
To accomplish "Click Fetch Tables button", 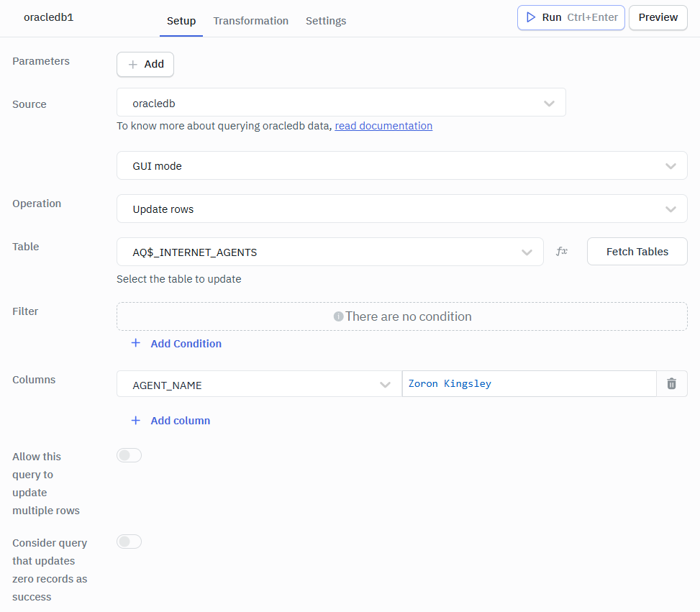I will pos(637,251).
